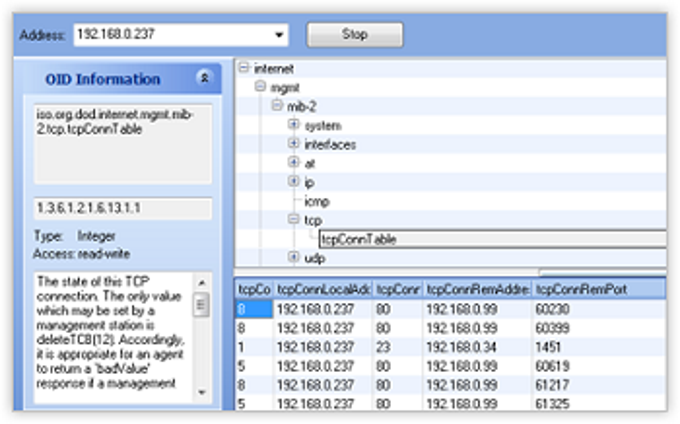Select the tcpConnTable tree item
Screen dimensions: 680x424
[492, 239]
